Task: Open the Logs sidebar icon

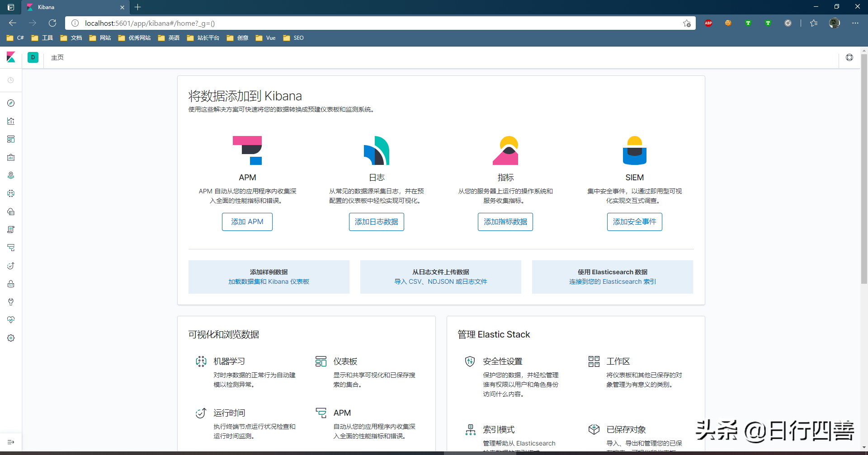Action: (x=11, y=230)
